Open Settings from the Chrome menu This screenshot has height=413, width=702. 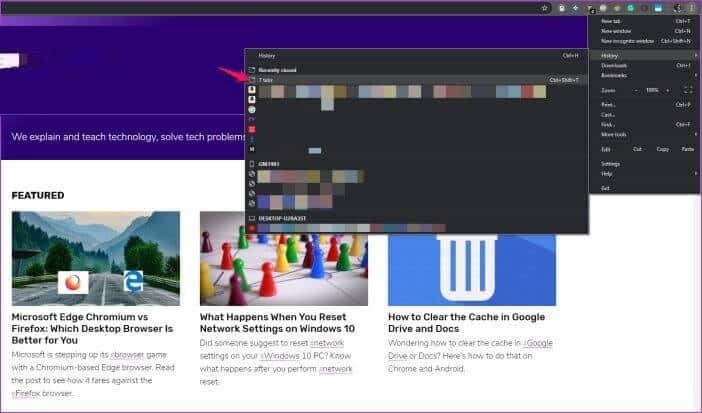644,164
